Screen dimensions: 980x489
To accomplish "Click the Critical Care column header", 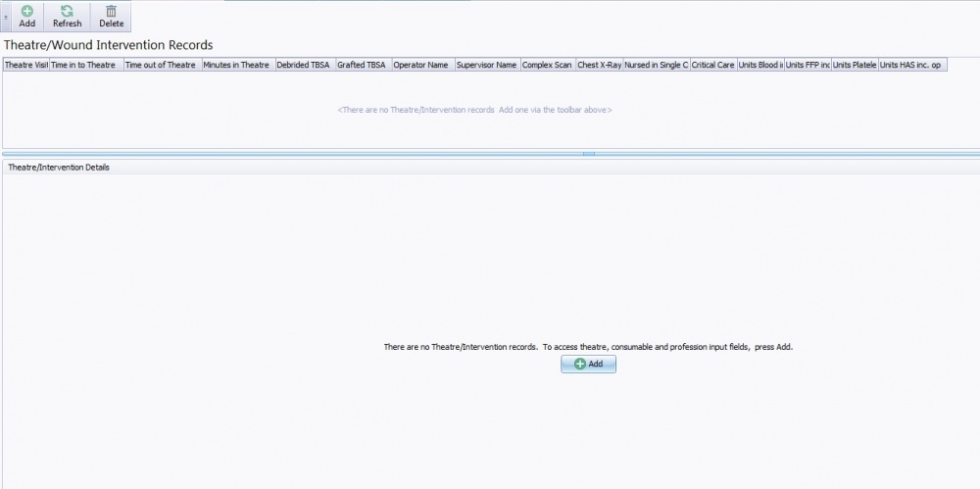I will click(x=712, y=65).
